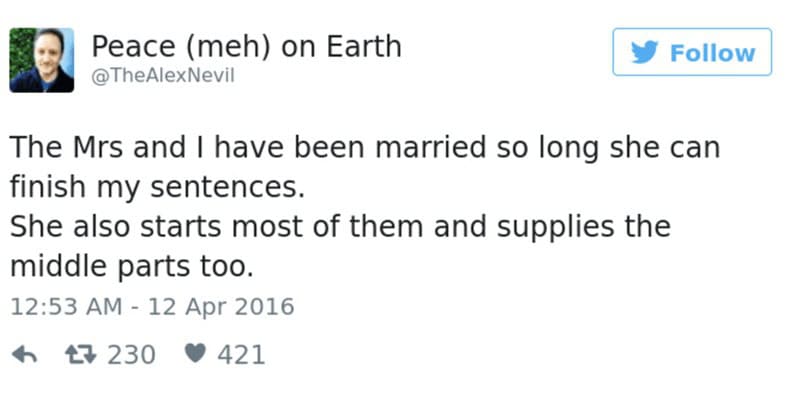Retweet this tweet using the retweet icon
This screenshot has width=800, height=402.
(80, 354)
